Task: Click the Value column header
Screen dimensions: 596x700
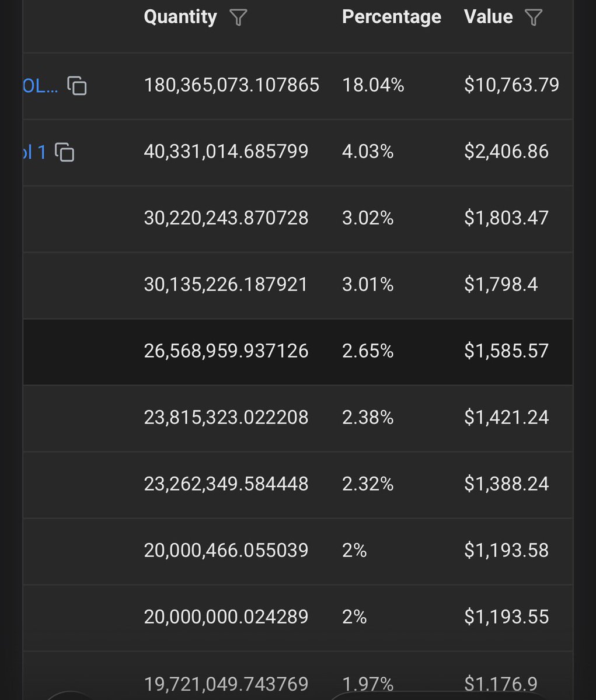Action: [489, 17]
